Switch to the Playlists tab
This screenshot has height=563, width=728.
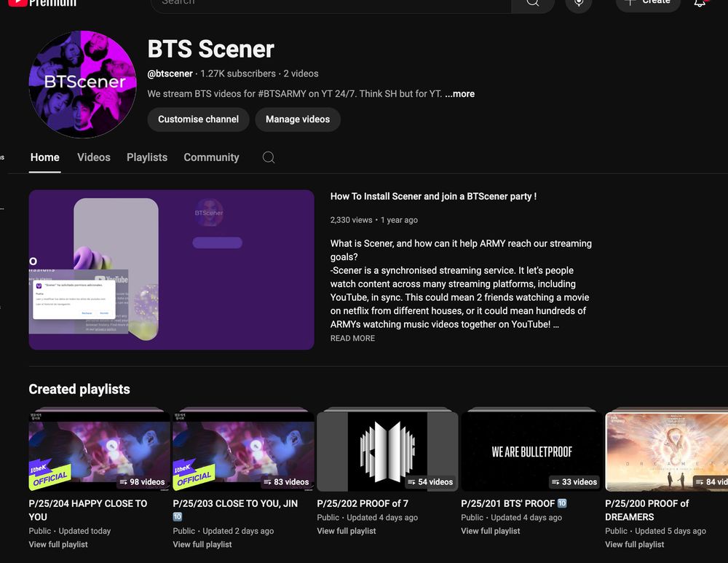tap(147, 157)
